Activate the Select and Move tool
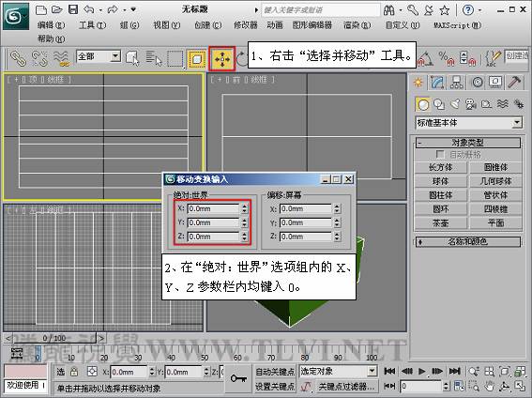Viewport: 532px width, 398px height. point(222,59)
